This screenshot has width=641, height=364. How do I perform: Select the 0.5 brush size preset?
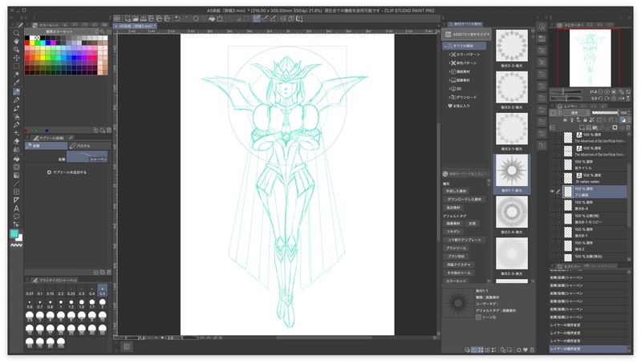coord(102,290)
